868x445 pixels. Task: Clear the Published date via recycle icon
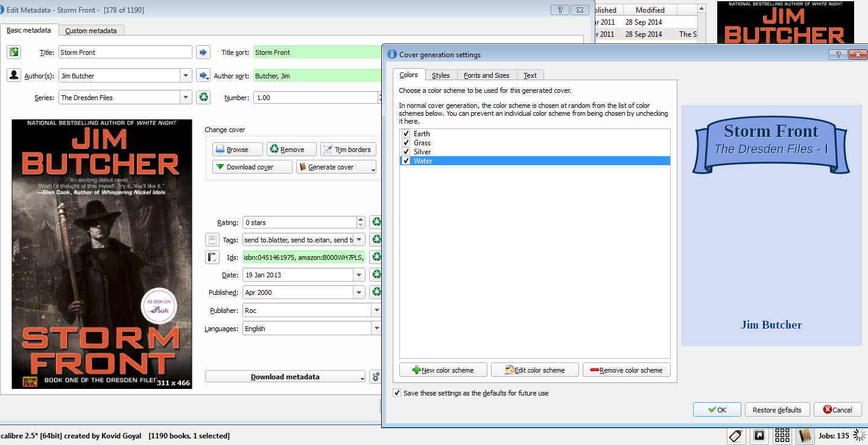click(x=376, y=292)
